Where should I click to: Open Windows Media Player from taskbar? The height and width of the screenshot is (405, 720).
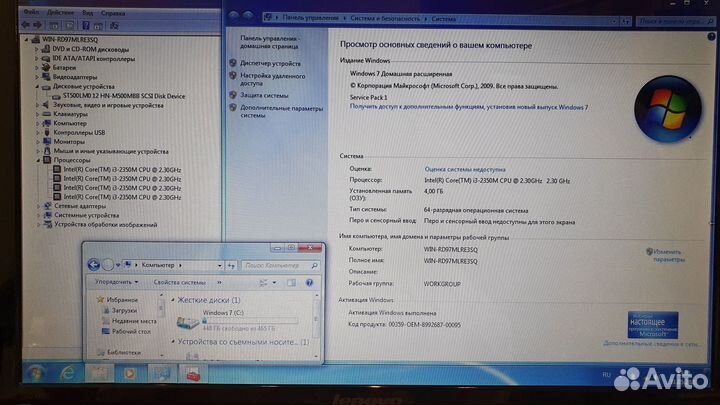[130, 374]
